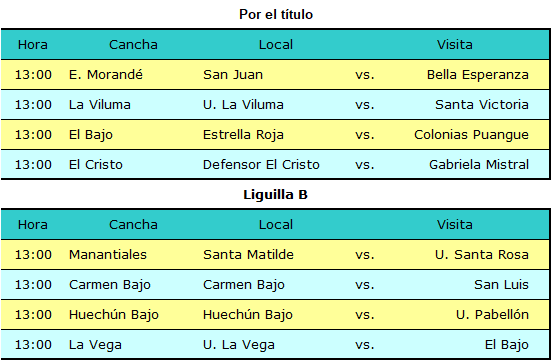Click the 'Liguilla B' heading
The height and width of the screenshot is (360, 551).
276,194
